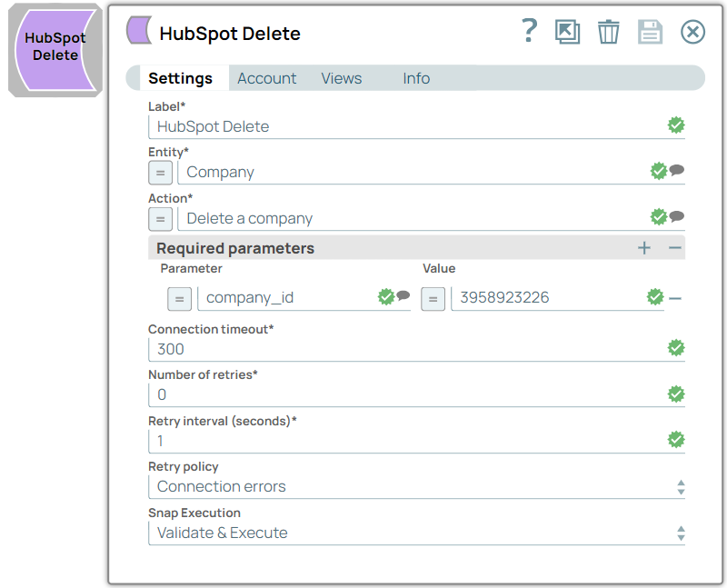Toggle expression button for Entity
Viewport: 727px width, 588px height.
tap(161, 173)
